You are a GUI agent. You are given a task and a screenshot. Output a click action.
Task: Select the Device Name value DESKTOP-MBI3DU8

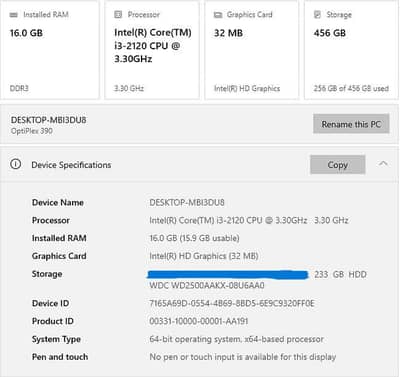pos(187,202)
